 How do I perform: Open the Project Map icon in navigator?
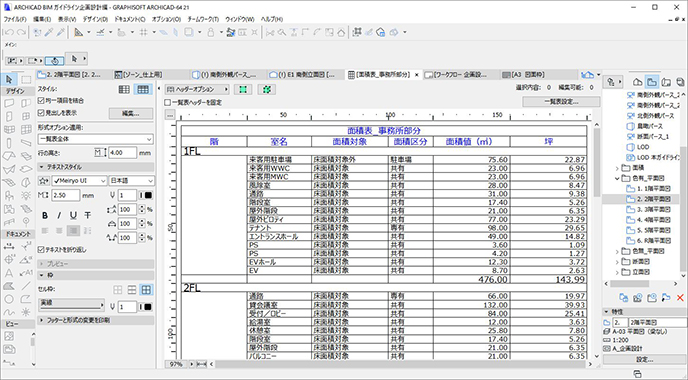(x=638, y=82)
